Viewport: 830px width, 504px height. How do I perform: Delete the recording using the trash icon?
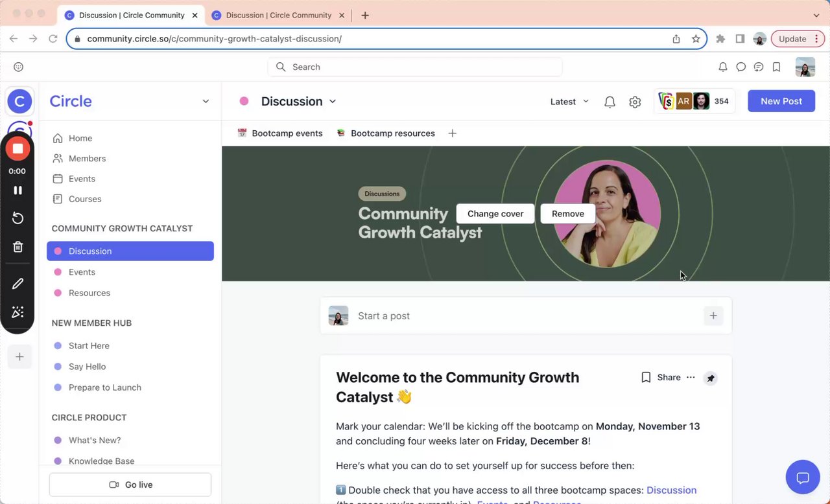(x=18, y=247)
